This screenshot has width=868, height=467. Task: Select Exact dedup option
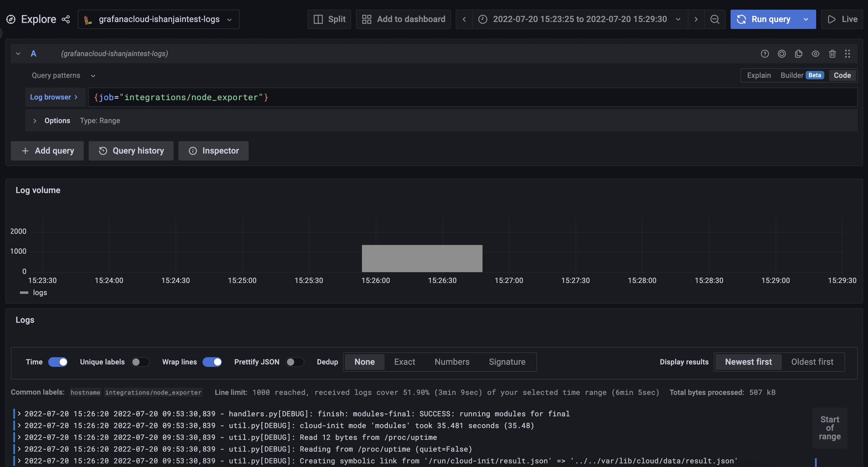(x=404, y=362)
